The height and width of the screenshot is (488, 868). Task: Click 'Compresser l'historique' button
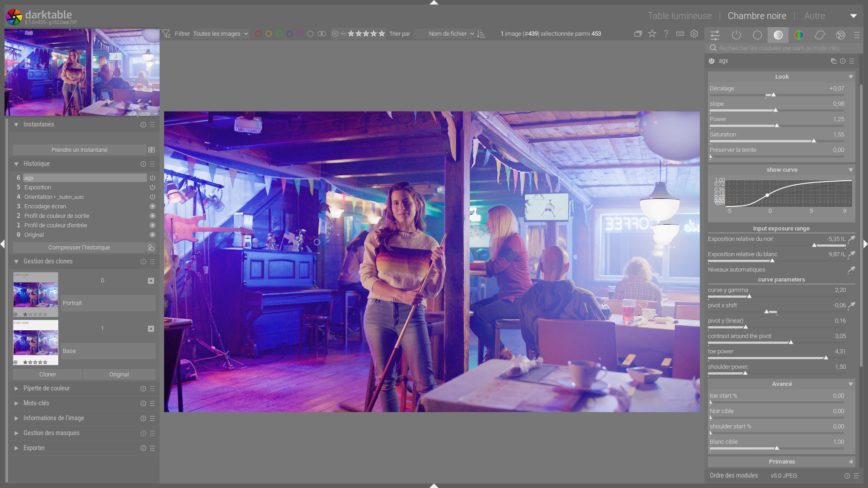coord(79,247)
